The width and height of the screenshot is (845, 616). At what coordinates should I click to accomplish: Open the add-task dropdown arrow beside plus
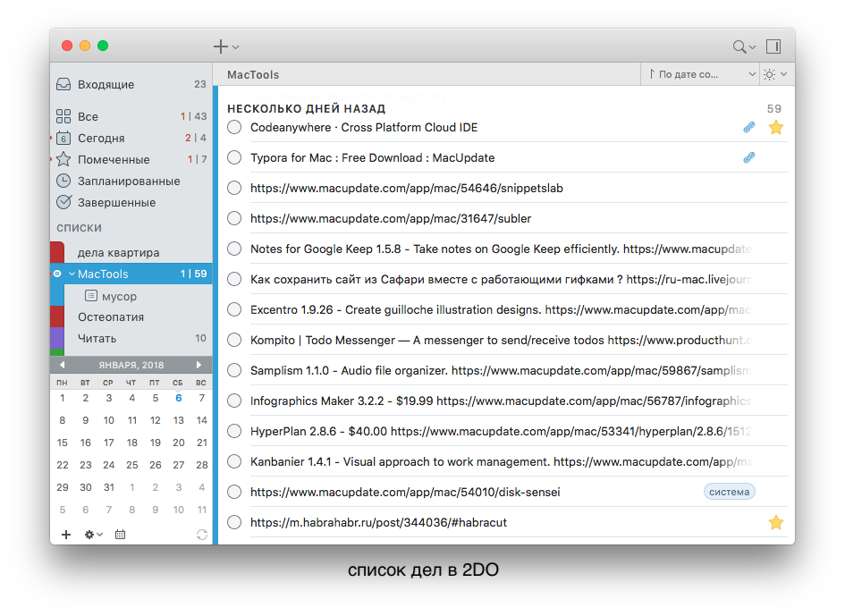point(235,47)
